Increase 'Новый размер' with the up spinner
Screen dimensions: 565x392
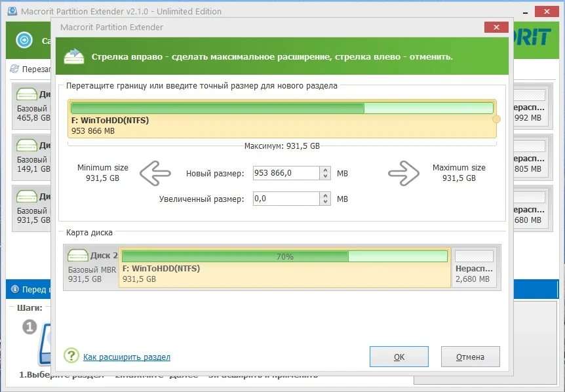point(325,170)
